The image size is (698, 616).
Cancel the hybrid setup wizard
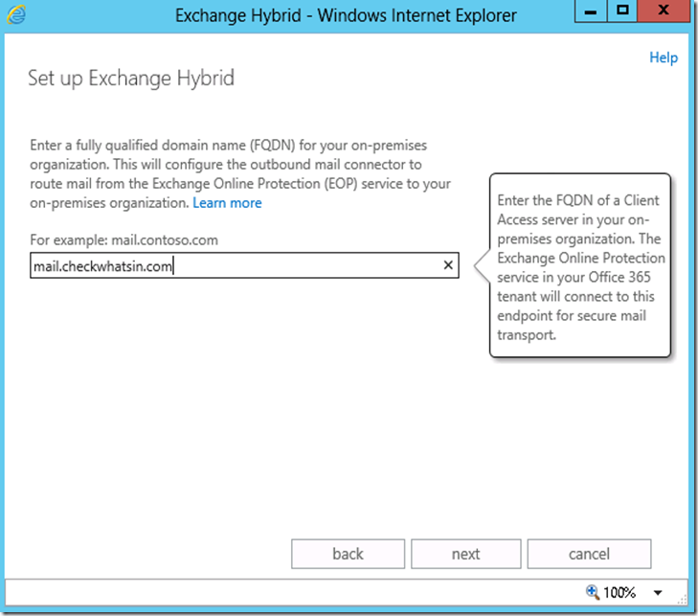click(589, 554)
